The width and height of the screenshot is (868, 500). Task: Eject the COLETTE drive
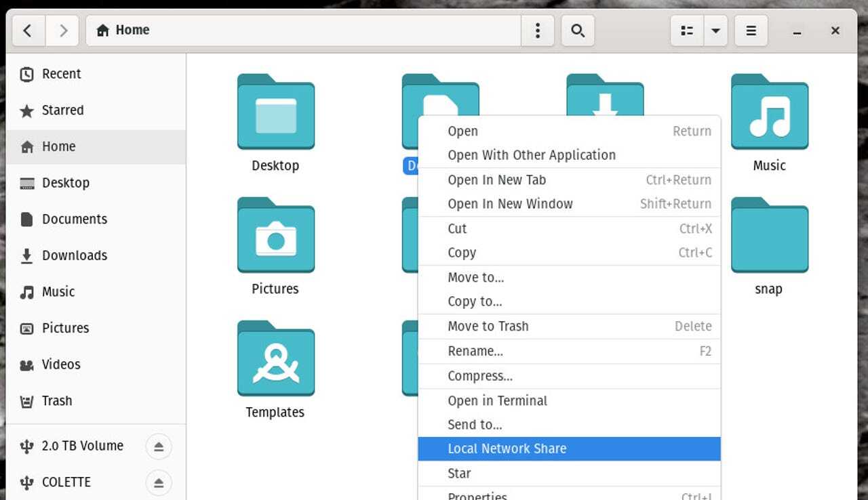(159, 483)
